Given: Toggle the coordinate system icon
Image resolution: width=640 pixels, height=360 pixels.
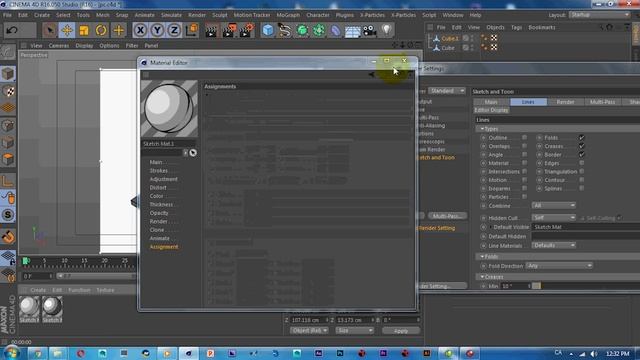Looking at the screenshot, I should (192, 30).
